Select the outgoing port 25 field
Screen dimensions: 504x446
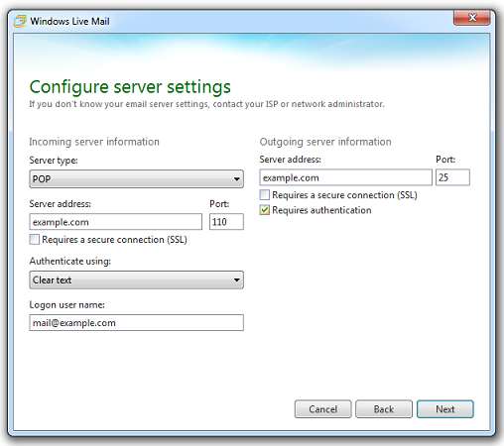click(x=452, y=177)
